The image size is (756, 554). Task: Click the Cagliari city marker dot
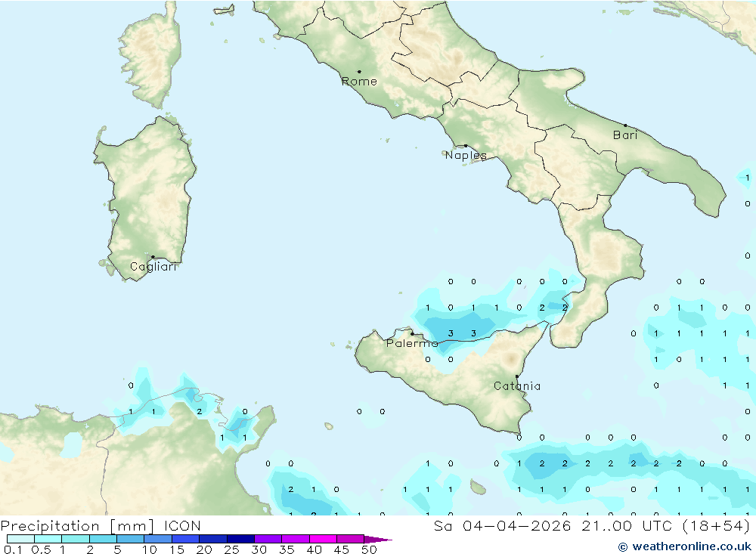pyautogui.click(x=153, y=257)
